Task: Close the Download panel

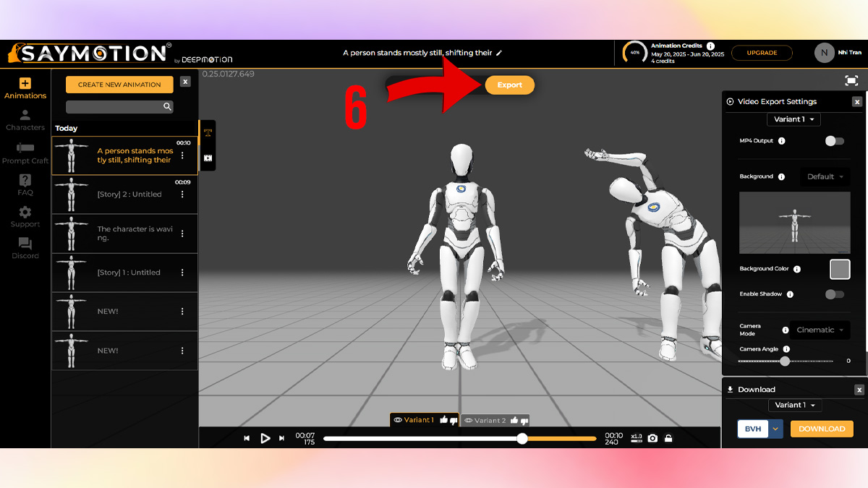Action: click(859, 390)
